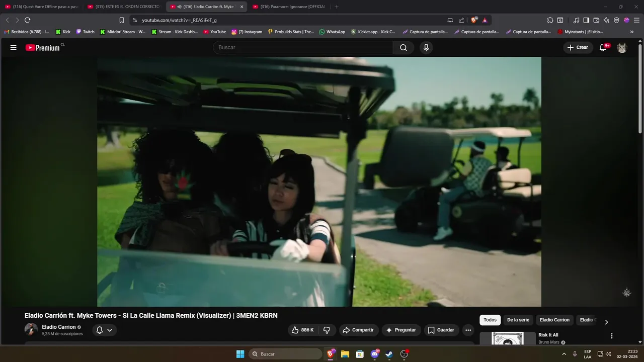Start voice search with the microphone
The width and height of the screenshot is (644, 362).
tap(426, 47)
